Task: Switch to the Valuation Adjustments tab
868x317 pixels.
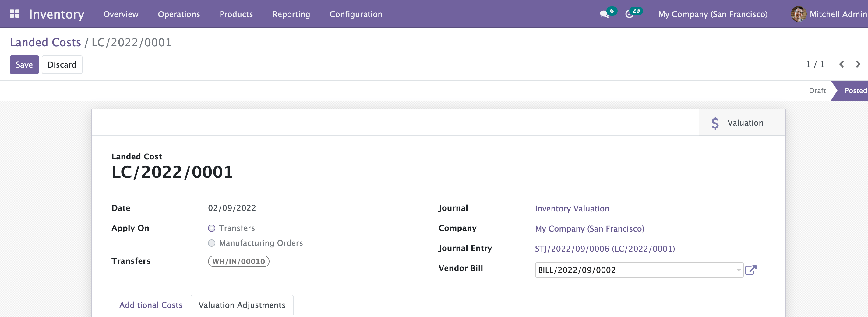Action: click(x=242, y=305)
